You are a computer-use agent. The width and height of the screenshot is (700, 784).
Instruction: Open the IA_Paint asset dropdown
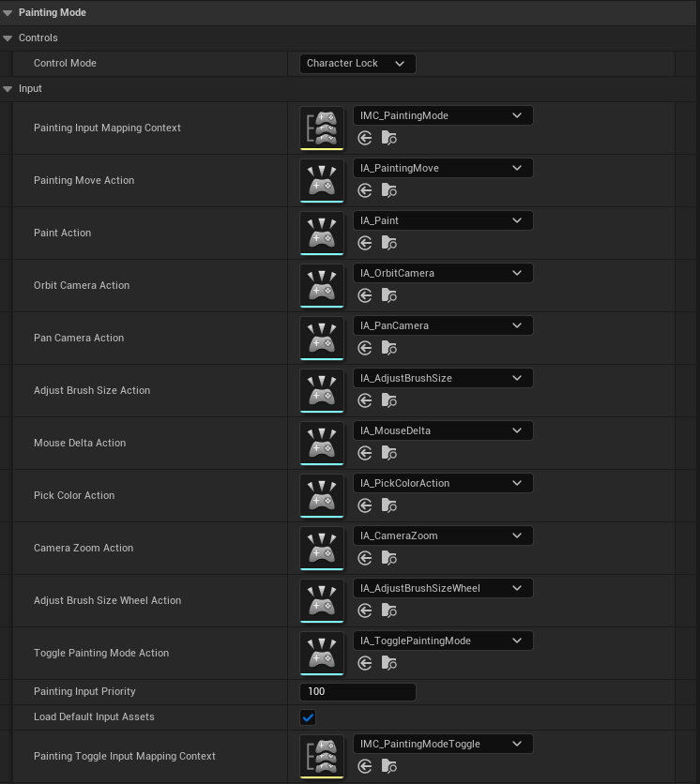(x=443, y=220)
